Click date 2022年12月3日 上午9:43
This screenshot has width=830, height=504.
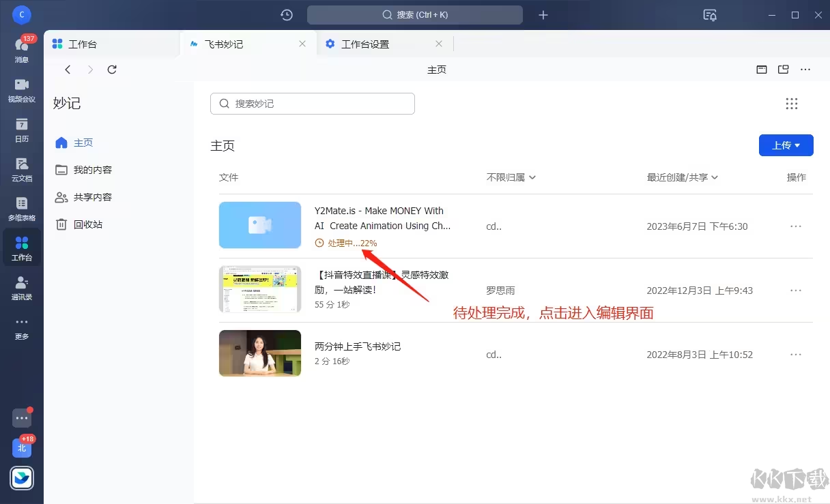[700, 291]
